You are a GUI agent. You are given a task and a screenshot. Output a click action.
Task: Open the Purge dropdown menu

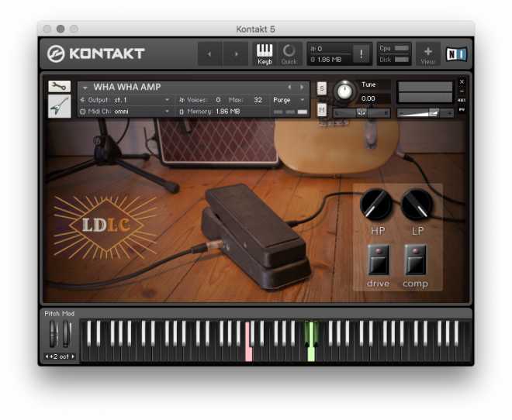point(289,100)
